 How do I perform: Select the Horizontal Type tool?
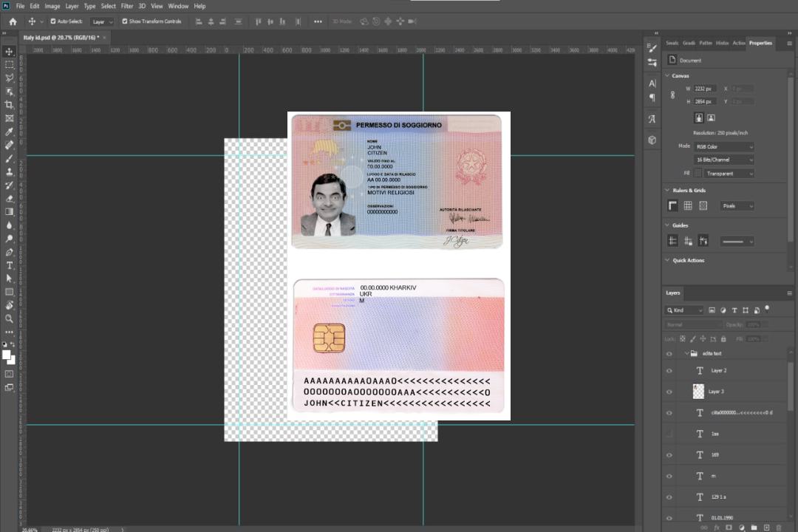coord(9,265)
